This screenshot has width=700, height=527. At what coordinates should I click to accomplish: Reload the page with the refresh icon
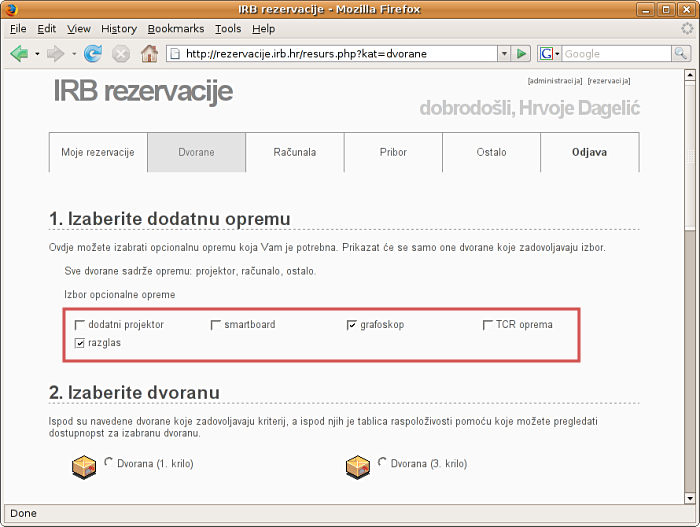(93, 53)
